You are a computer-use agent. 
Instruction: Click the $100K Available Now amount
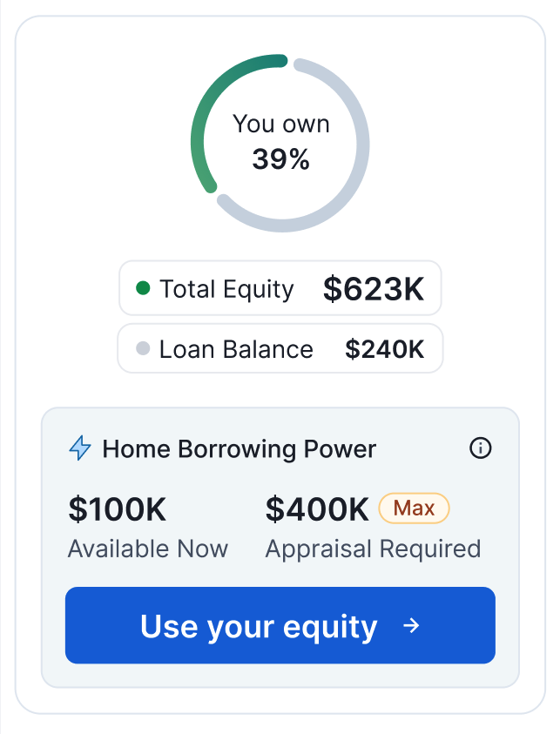click(x=117, y=508)
